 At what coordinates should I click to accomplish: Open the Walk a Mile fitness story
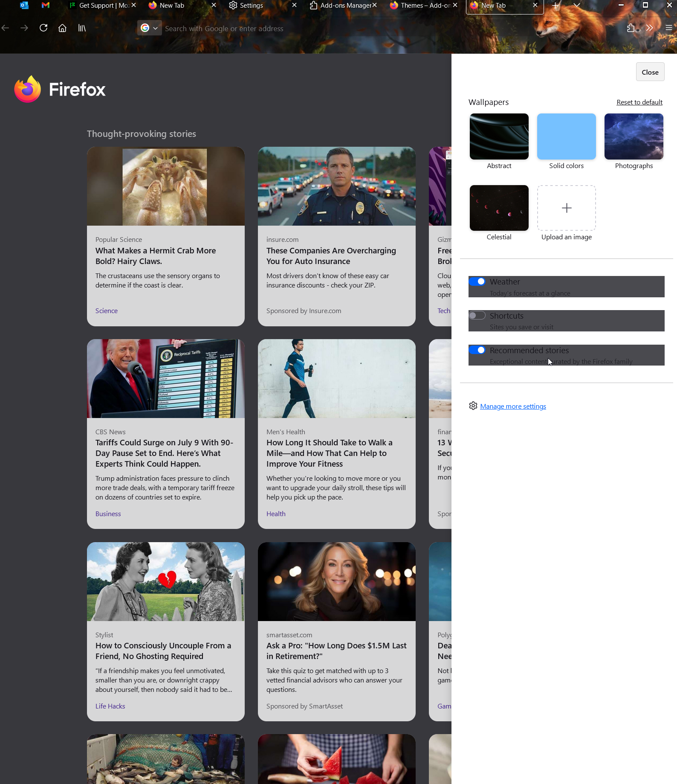tap(330, 453)
